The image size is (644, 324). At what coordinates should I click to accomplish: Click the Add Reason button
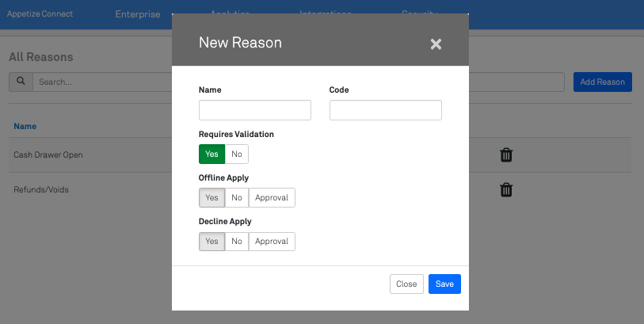point(602,82)
